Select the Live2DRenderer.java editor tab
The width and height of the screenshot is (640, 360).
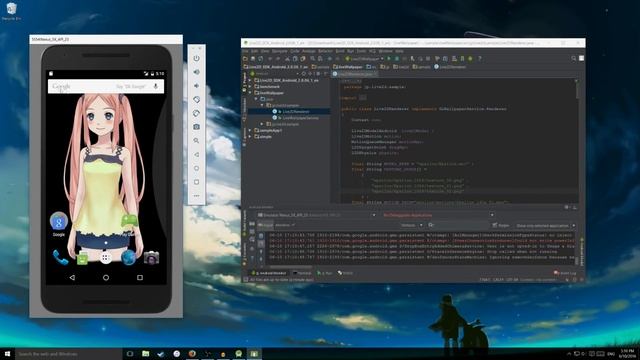click(354, 74)
